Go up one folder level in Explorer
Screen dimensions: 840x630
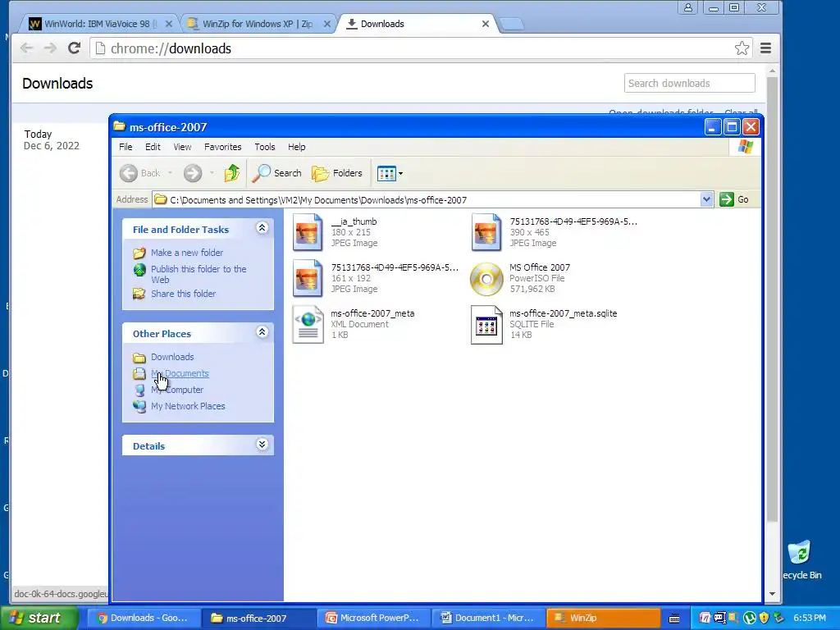tap(231, 173)
